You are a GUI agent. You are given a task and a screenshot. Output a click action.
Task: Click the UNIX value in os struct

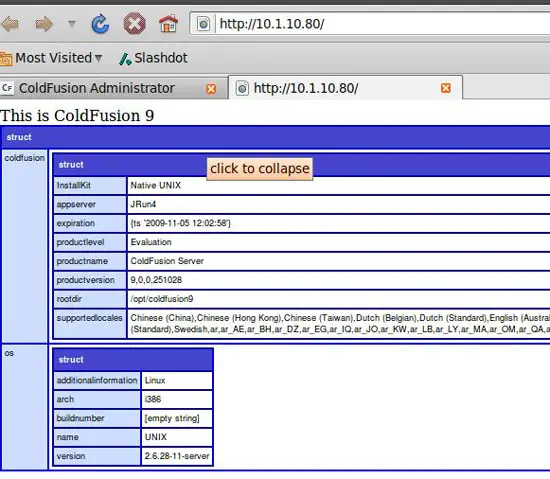point(156,437)
